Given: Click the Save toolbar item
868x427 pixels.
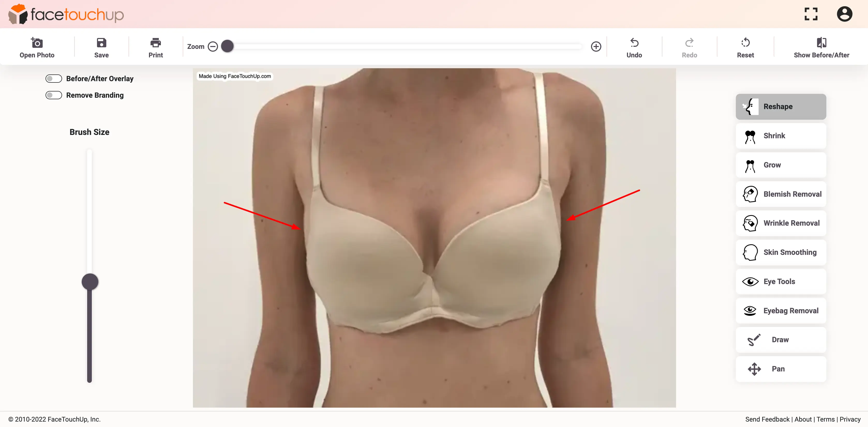Looking at the screenshot, I should [101, 47].
